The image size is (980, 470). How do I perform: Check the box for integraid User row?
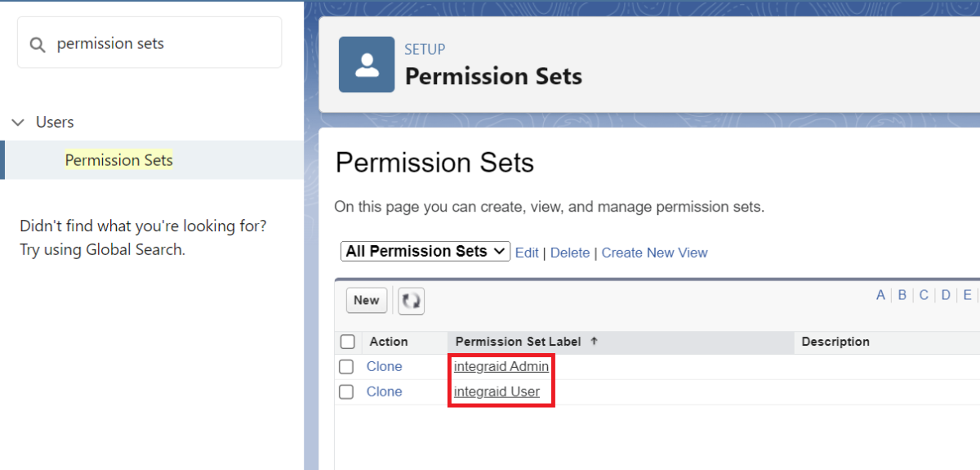(x=346, y=392)
